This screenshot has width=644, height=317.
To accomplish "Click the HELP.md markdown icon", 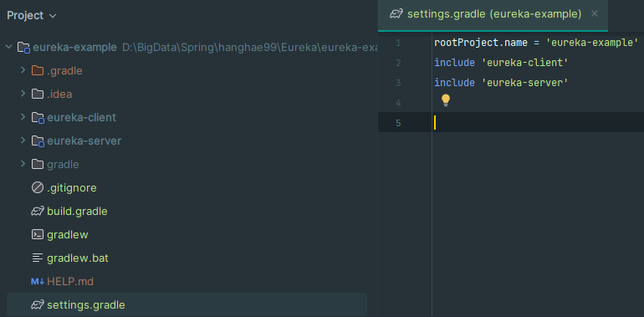I will (x=38, y=282).
